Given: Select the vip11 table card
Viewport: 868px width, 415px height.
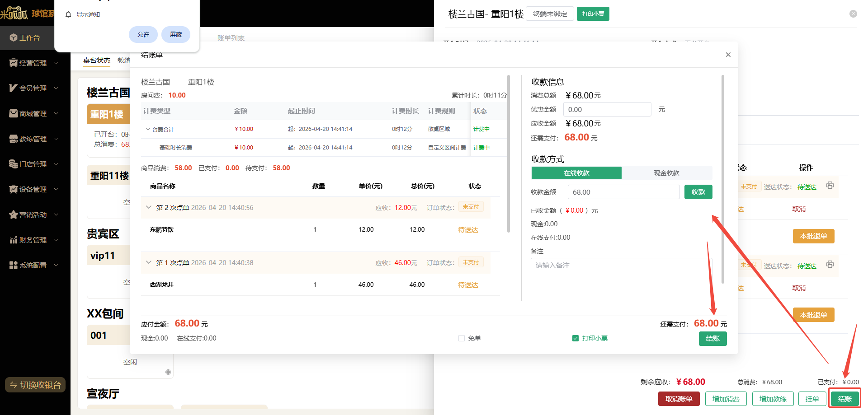Looking at the screenshot, I should pos(108,271).
